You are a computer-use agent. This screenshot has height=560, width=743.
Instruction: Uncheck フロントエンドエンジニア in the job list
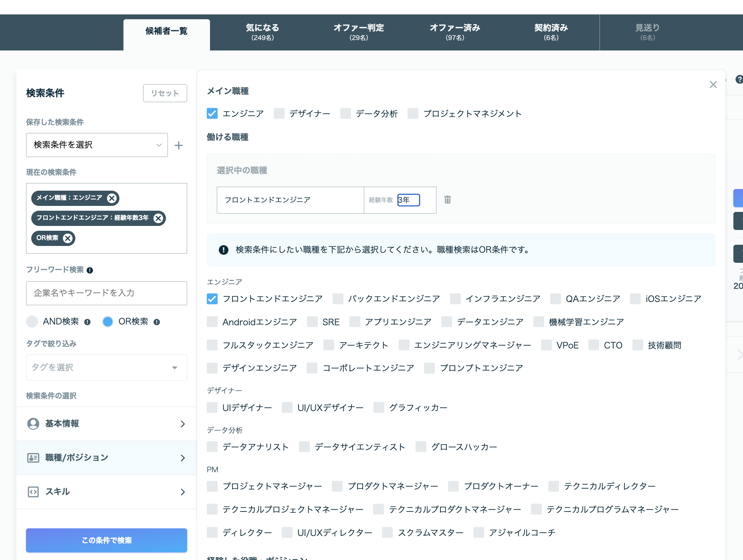pyautogui.click(x=212, y=299)
